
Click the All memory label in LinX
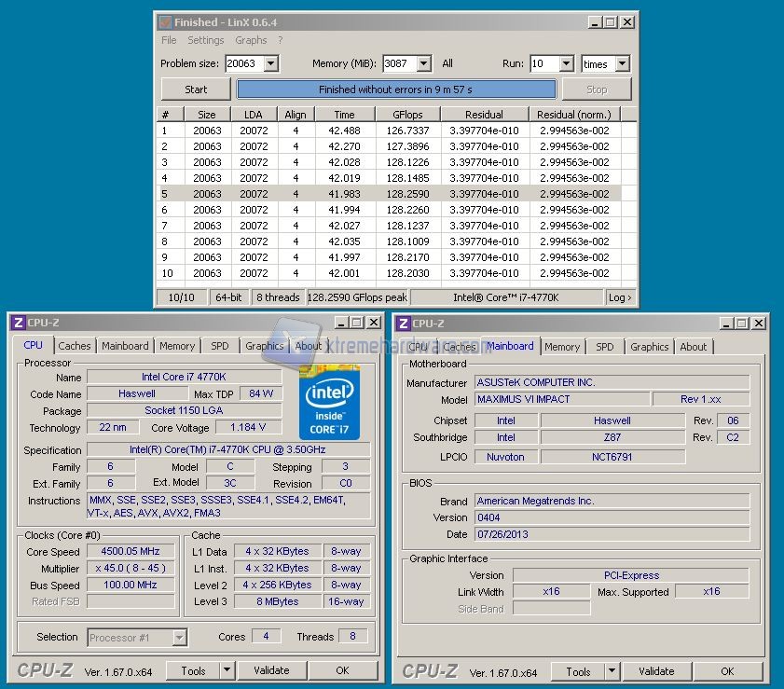point(447,63)
